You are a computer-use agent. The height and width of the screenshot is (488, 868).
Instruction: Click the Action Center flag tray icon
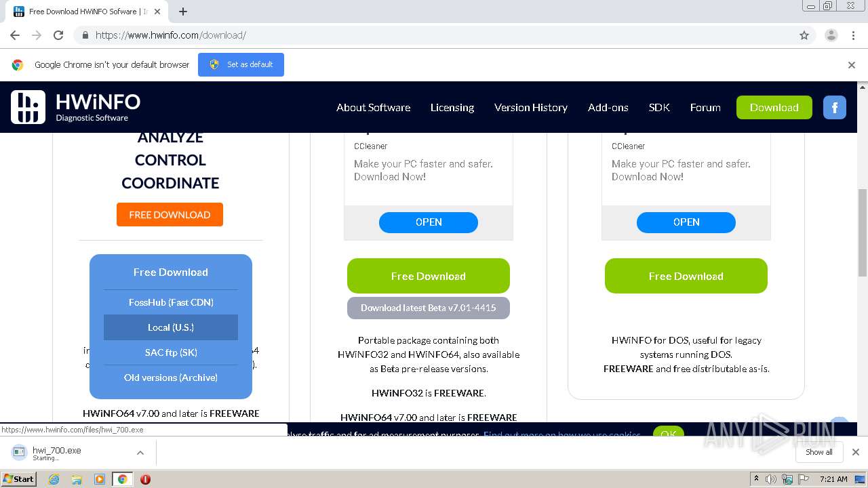804,479
